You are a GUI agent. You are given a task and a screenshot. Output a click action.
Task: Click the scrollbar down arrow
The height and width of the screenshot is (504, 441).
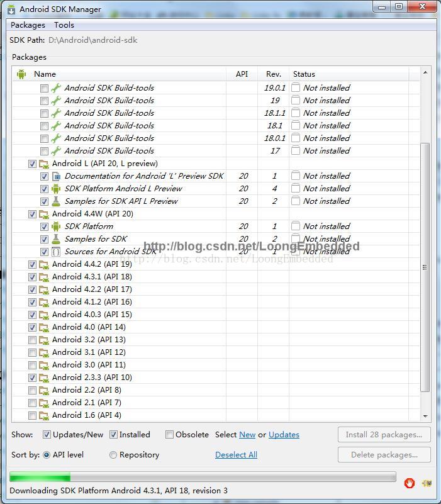click(x=425, y=417)
